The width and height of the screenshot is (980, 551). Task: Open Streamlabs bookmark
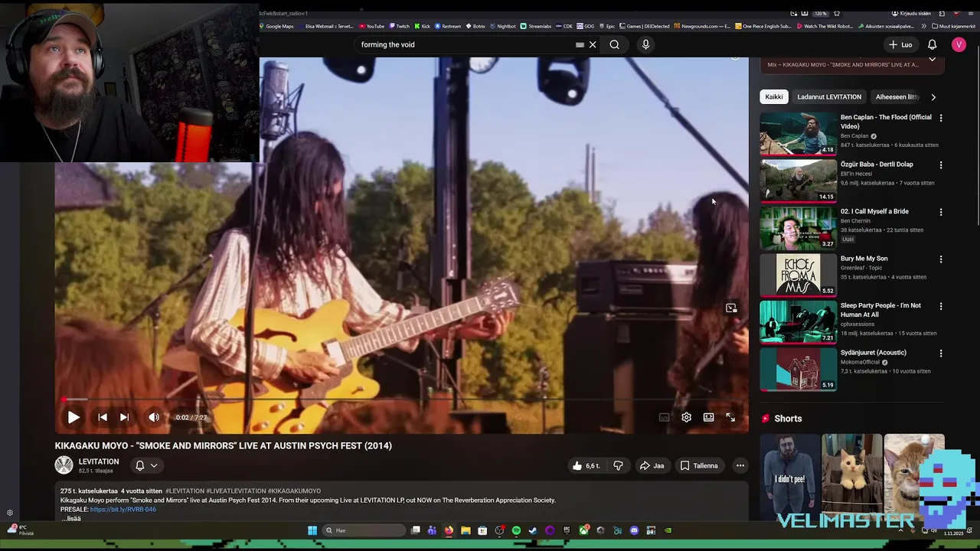tap(537, 26)
